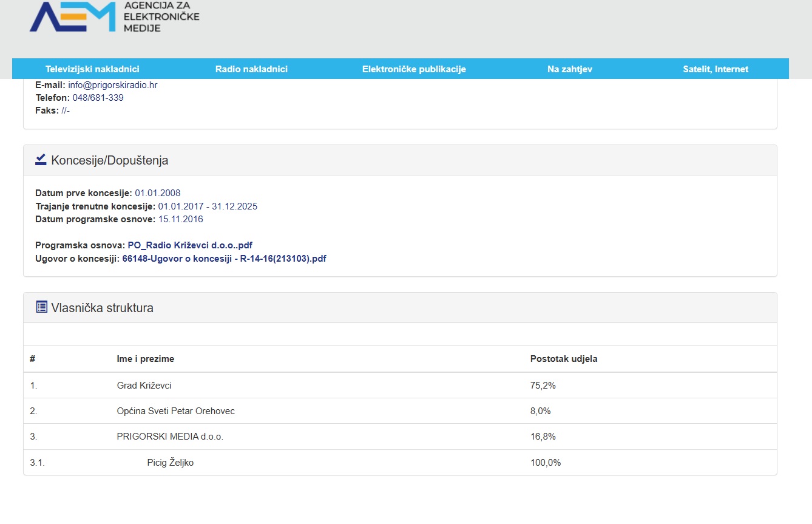Click the Postotak udjela column header

(563, 359)
